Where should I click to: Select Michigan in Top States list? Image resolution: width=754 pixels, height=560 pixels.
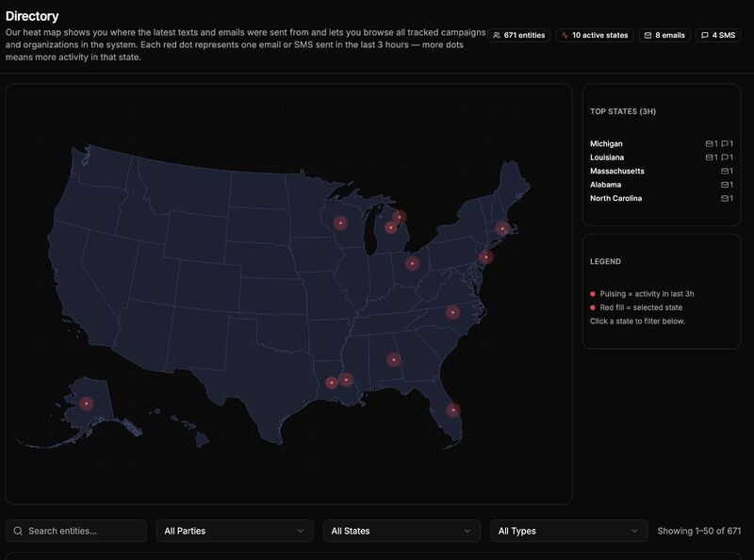662,143
